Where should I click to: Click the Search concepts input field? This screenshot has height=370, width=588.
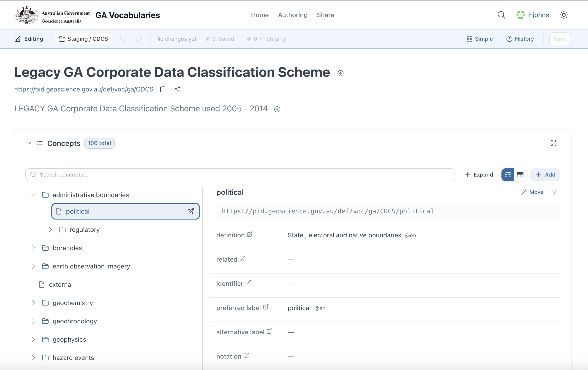240,175
